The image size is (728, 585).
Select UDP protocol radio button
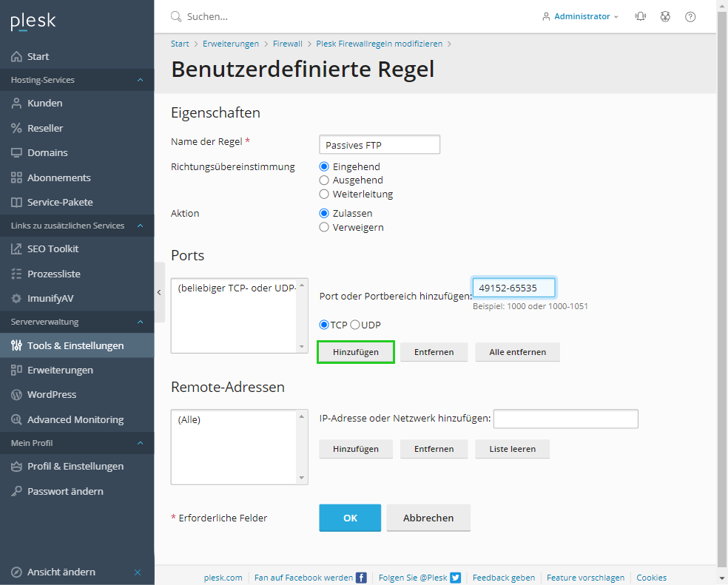(x=354, y=325)
